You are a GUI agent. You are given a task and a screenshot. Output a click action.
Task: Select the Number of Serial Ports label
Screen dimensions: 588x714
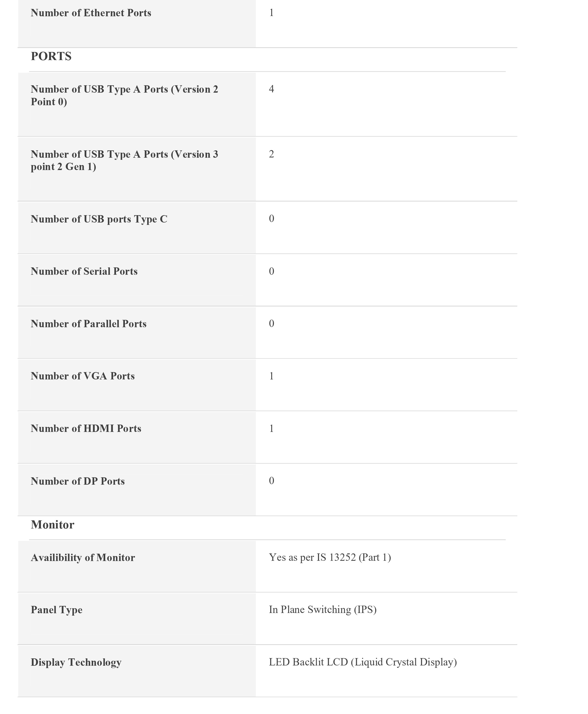84,271
